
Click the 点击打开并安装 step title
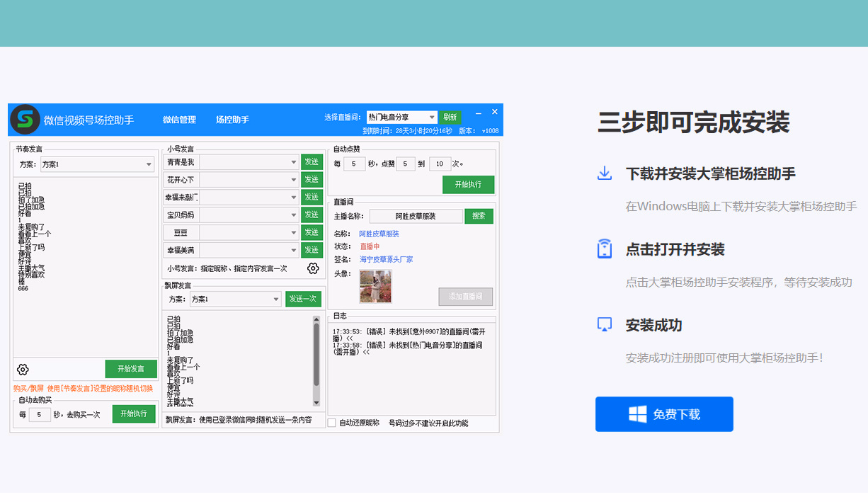click(x=675, y=249)
